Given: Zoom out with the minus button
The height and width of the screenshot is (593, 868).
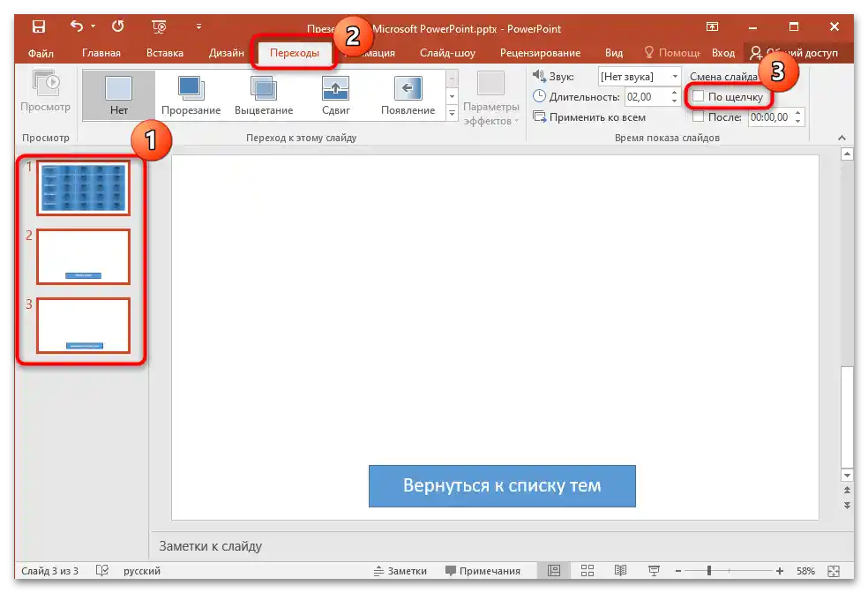Looking at the screenshot, I should point(678,571).
